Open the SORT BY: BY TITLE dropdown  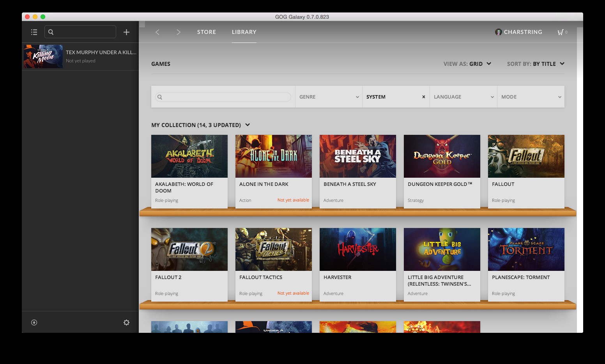click(536, 64)
